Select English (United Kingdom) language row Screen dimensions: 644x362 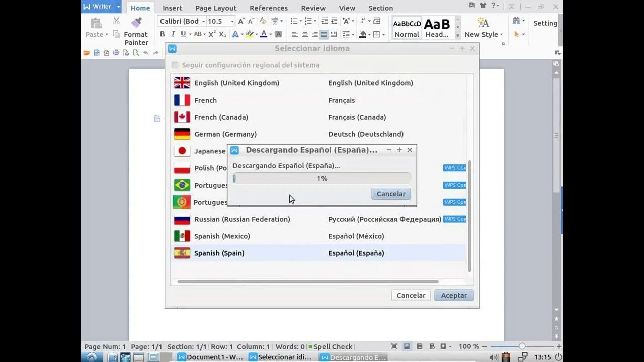(318, 83)
